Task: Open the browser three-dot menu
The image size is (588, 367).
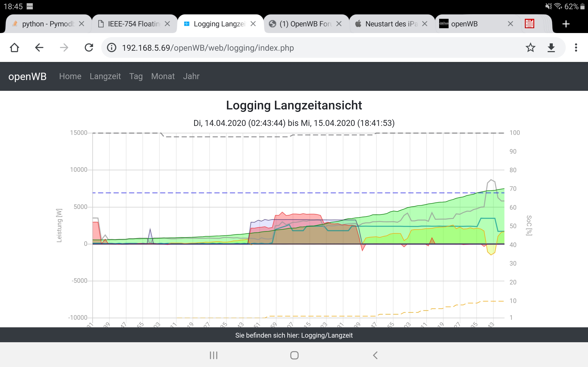Action: [x=576, y=47]
